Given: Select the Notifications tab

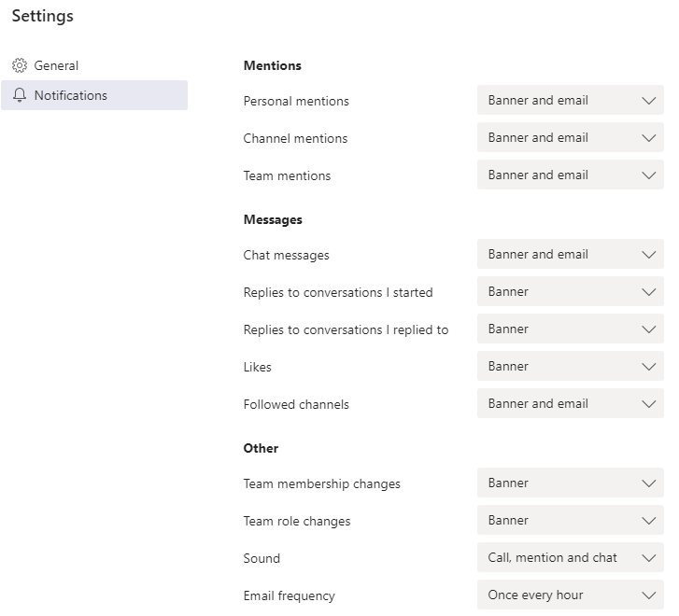Looking at the screenshot, I should pos(94,95).
